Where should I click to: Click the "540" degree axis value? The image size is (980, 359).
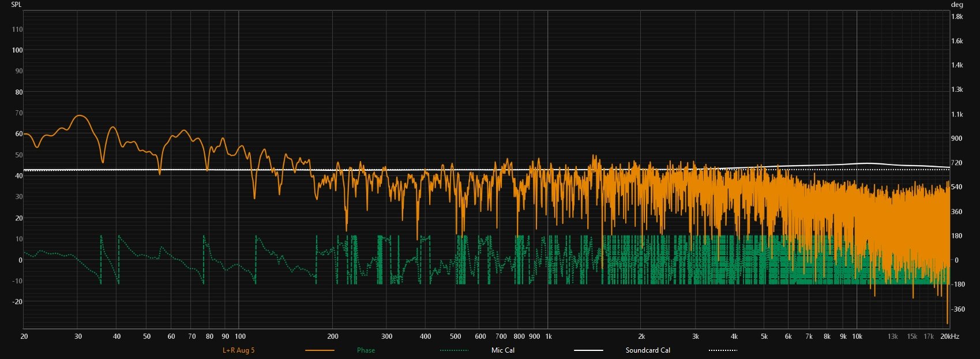pos(956,187)
